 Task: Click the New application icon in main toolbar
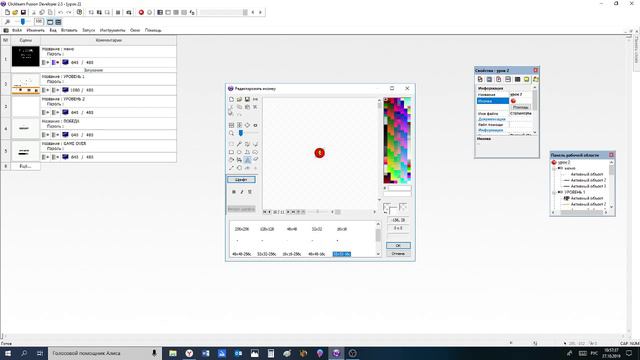[7, 13]
